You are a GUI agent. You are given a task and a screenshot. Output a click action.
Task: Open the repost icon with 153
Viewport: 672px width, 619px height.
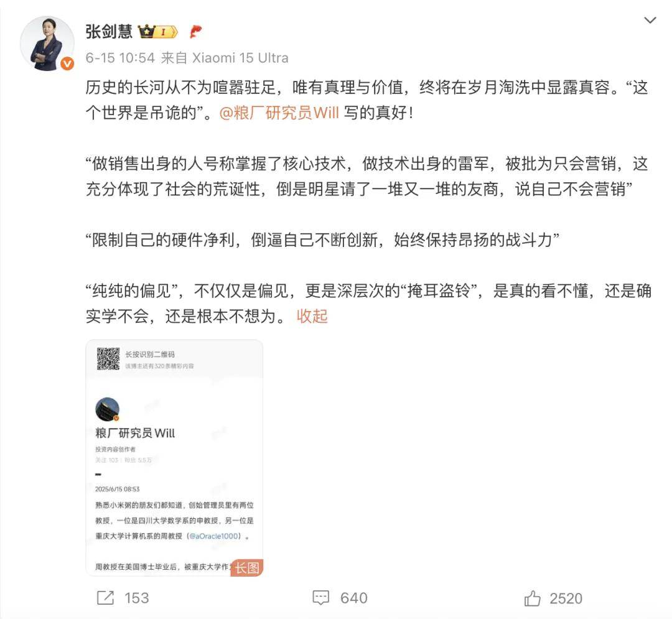(105, 598)
